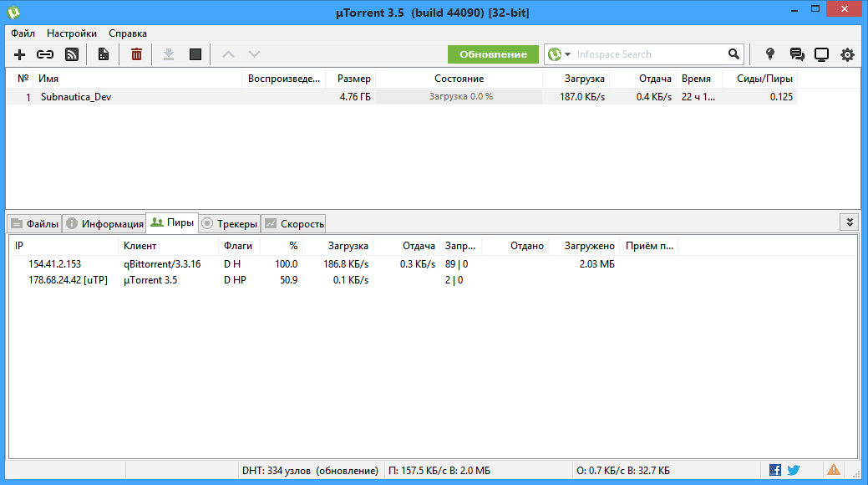Start torrent download arrow icon

[x=169, y=54]
